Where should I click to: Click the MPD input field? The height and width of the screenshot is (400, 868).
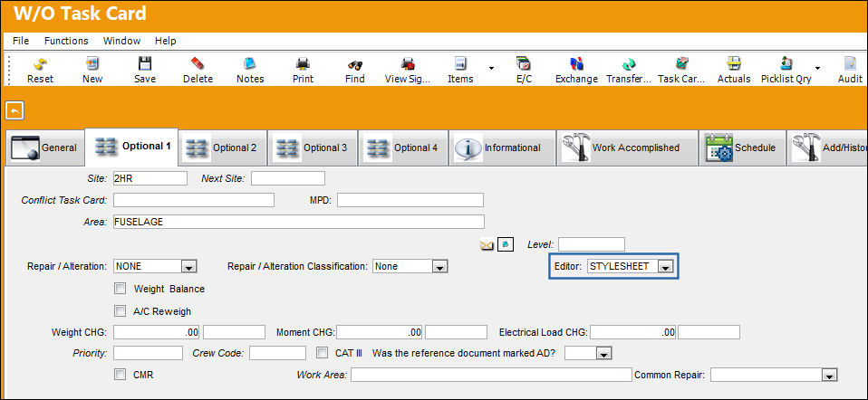[x=410, y=200]
